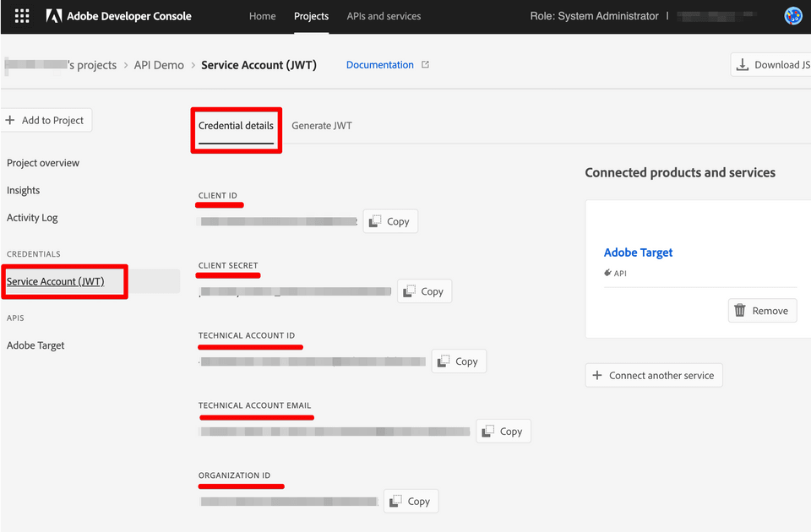Click the Add to Project button
811x532 pixels.
pos(46,120)
